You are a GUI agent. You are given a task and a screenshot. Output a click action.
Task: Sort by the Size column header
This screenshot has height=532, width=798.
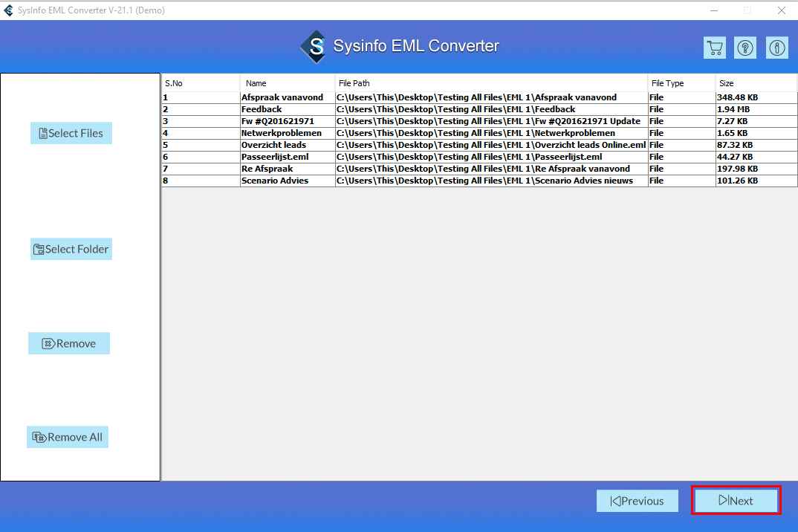[x=756, y=83]
